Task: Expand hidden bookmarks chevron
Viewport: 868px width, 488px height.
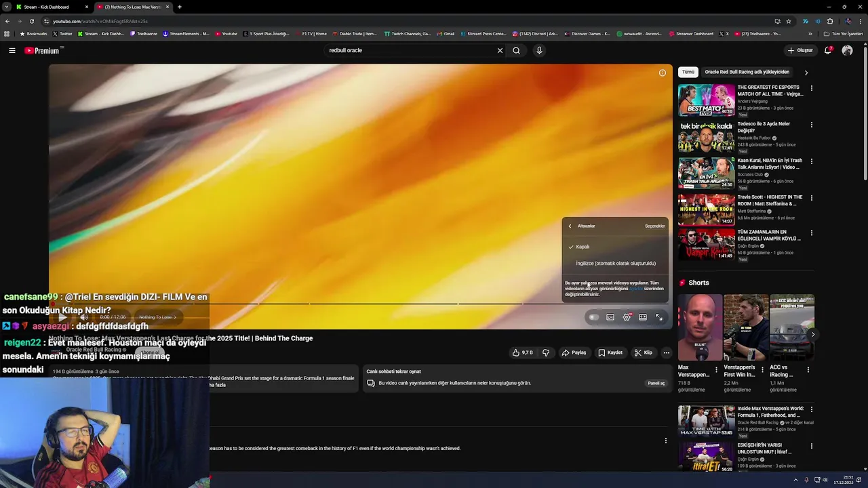Action: 810,33
